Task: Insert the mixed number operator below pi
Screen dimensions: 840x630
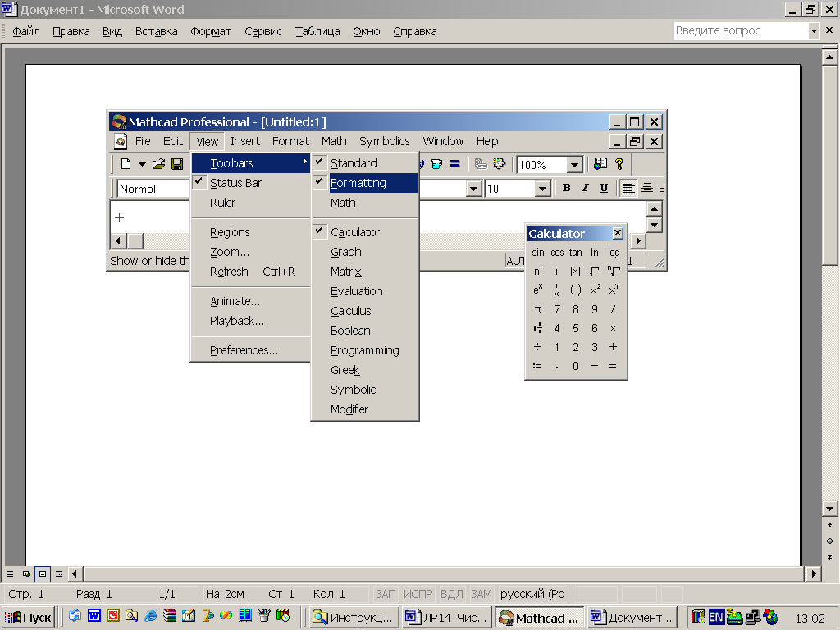Action: point(538,328)
